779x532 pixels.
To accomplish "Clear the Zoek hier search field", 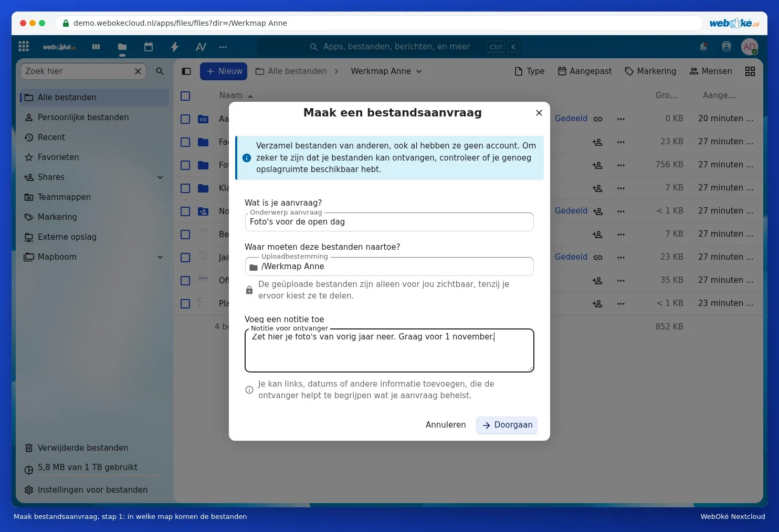I will (138, 71).
